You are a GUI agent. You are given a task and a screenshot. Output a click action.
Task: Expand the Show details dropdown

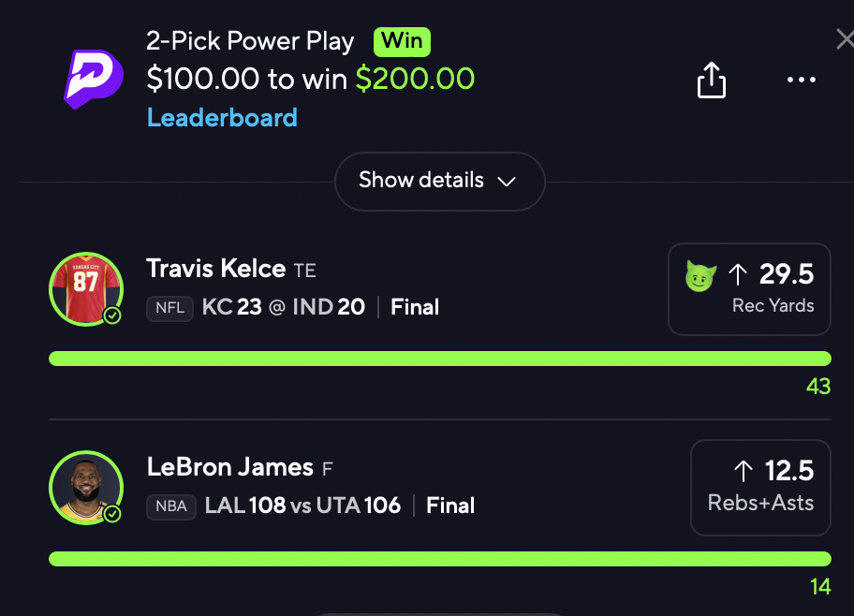click(x=439, y=181)
